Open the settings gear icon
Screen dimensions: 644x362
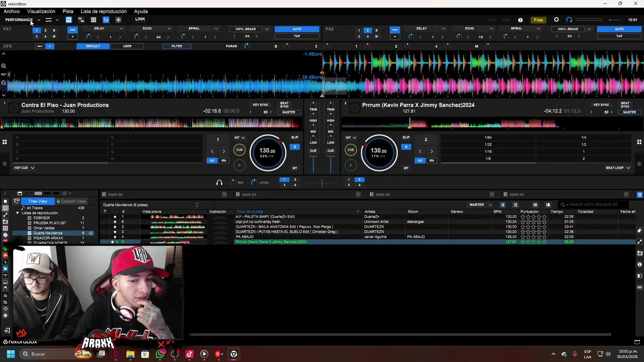(556, 20)
